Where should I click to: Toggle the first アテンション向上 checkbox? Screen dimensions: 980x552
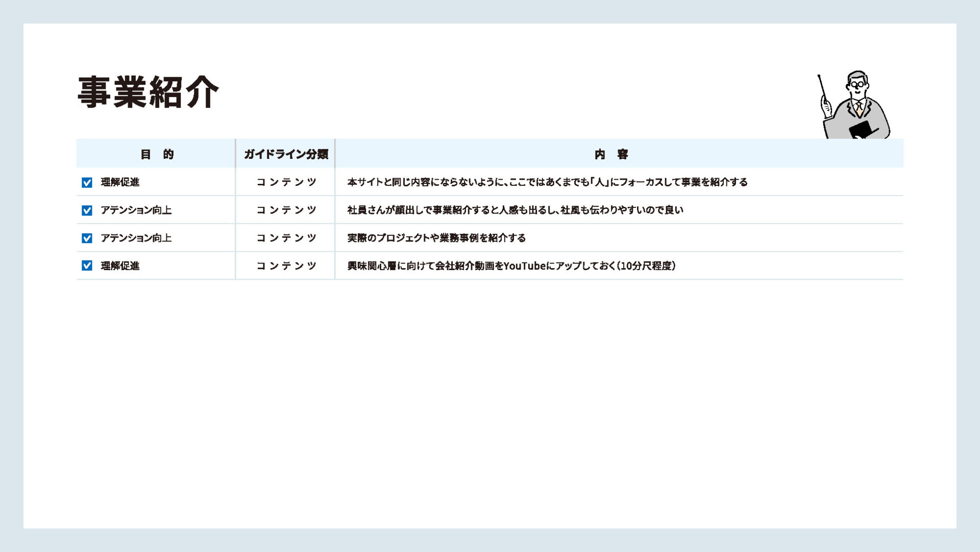click(87, 210)
